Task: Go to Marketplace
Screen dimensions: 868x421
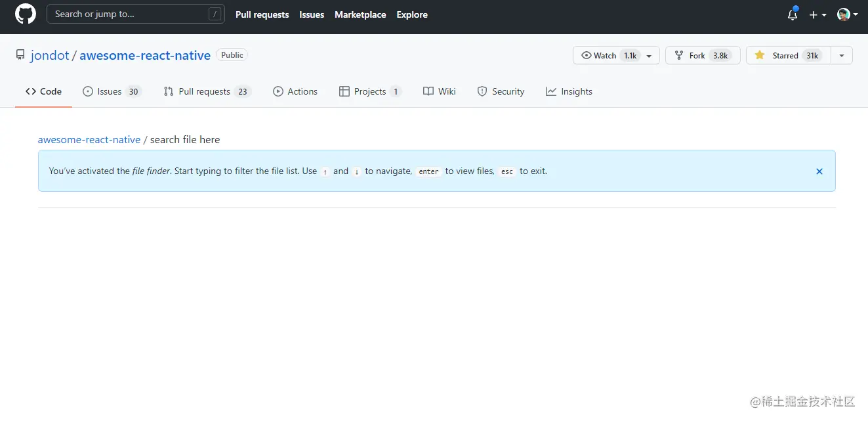Action: [360, 14]
